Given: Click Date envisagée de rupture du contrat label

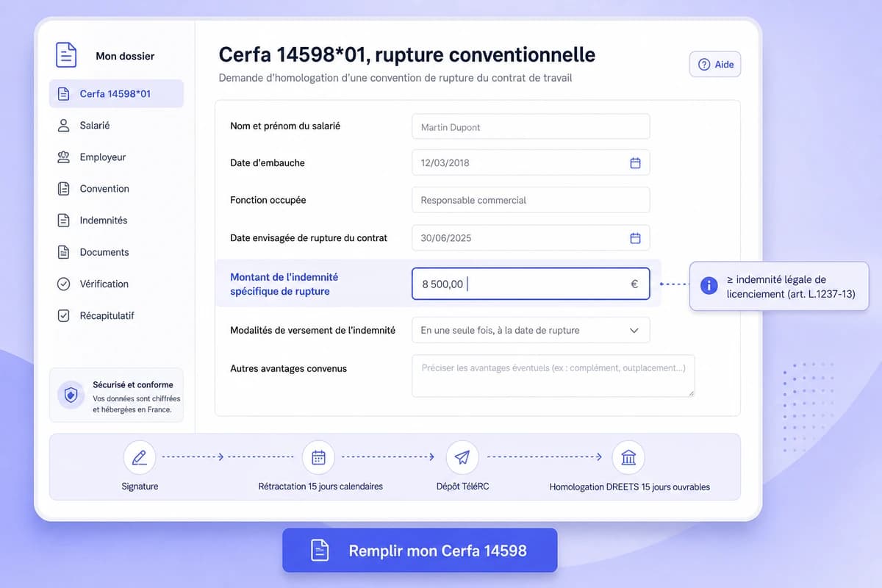Looking at the screenshot, I should pyautogui.click(x=309, y=238).
